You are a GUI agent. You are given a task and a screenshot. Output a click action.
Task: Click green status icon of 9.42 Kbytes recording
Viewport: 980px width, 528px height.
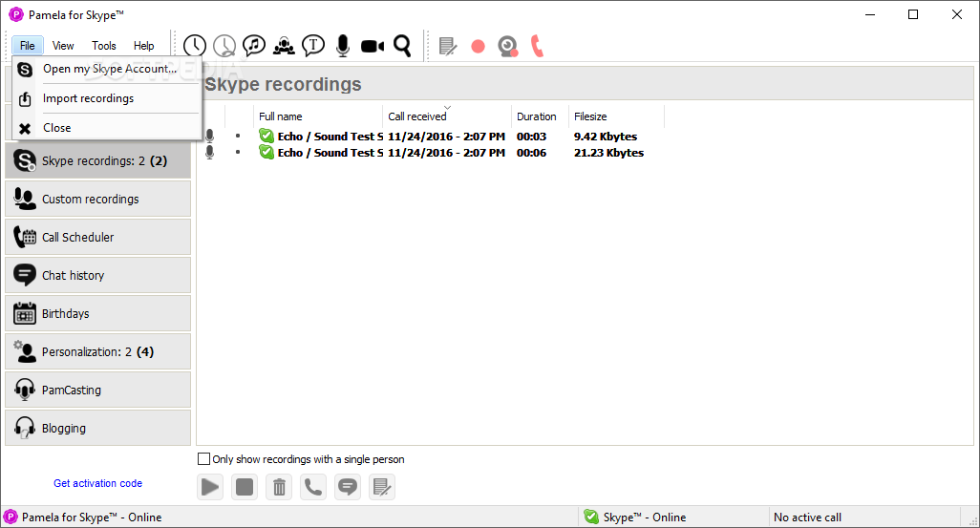[266, 136]
